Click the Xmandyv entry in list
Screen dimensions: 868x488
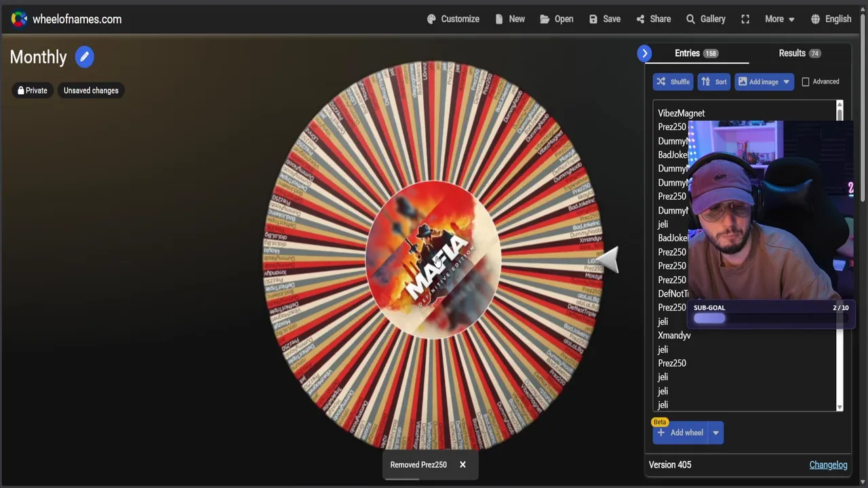674,335
